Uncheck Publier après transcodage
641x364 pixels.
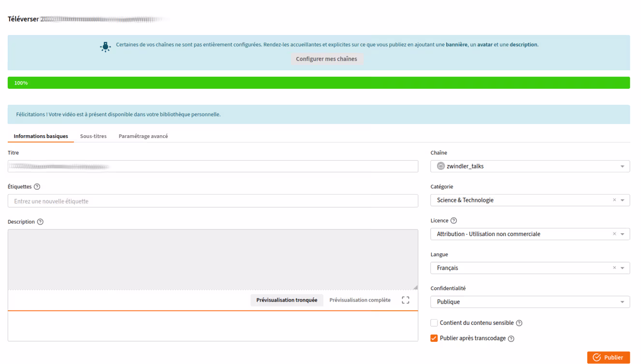point(434,338)
